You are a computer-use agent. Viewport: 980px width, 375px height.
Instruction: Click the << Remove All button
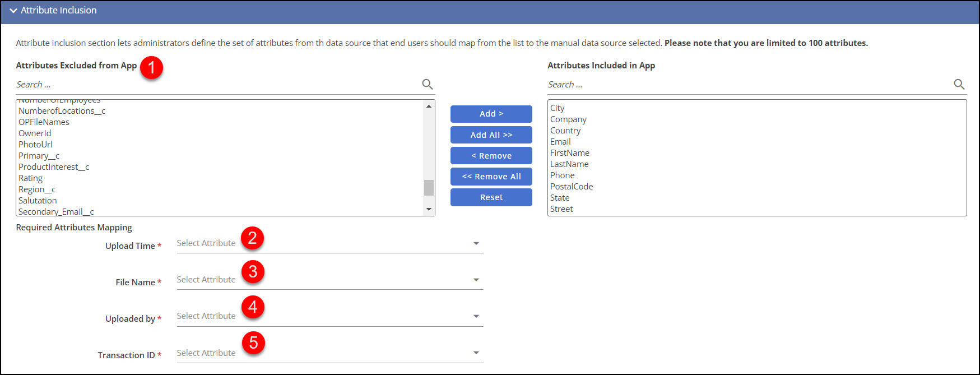pyautogui.click(x=491, y=177)
